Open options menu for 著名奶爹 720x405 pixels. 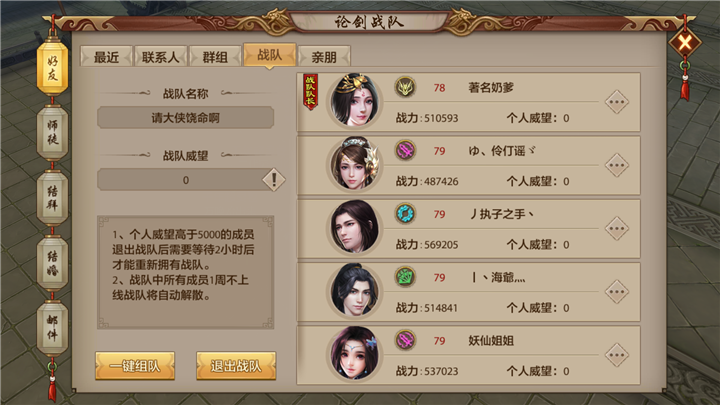click(x=616, y=102)
